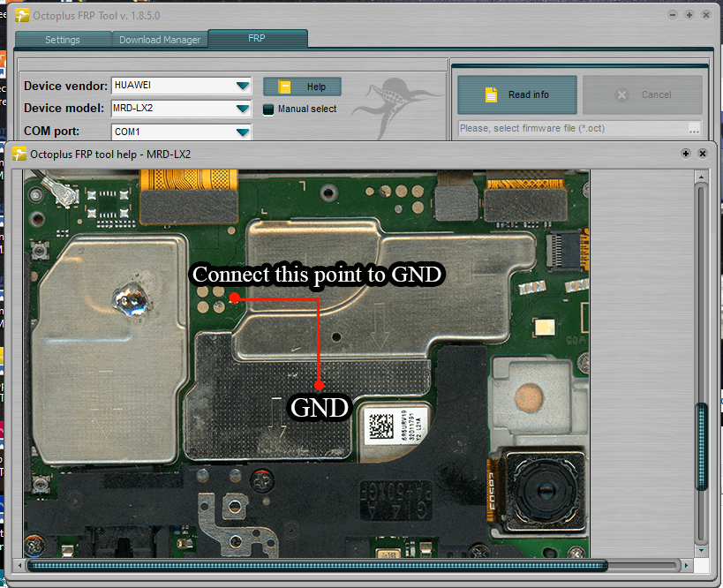This screenshot has height=588, width=723.
Task: Expand the Device model MRD-LX2 dropdown
Action: (x=243, y=109)
